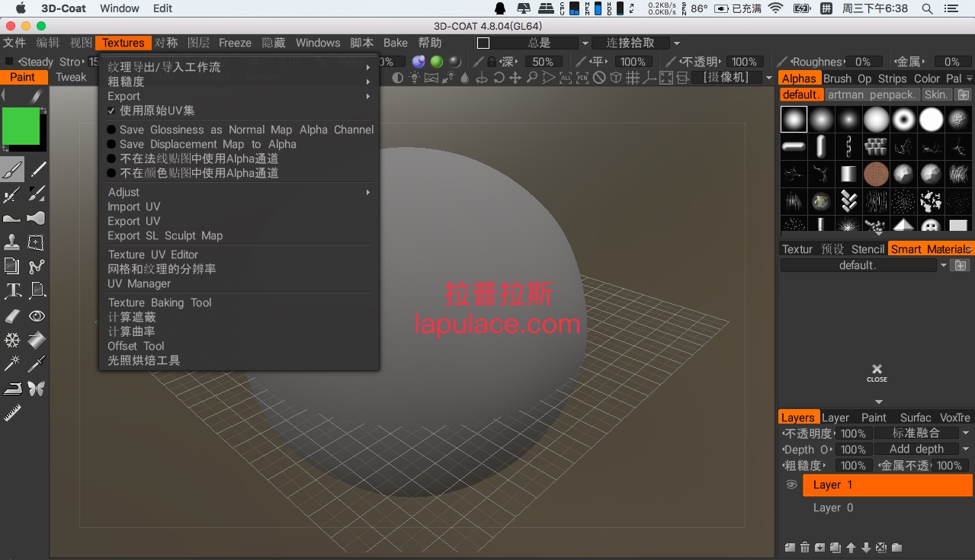This screenshot has width=975, height=560.
Task: Click the fit-to-view frame icon
Action: pyautogui.click(x=666, y=78)
